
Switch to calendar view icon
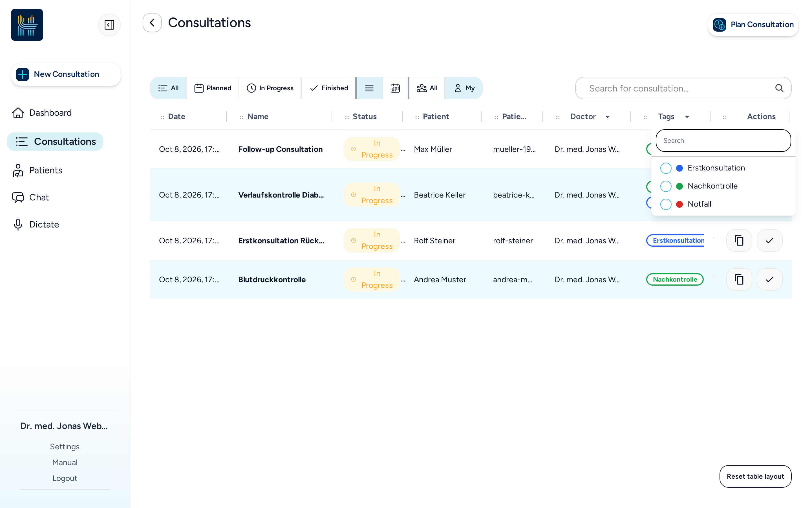395,88
